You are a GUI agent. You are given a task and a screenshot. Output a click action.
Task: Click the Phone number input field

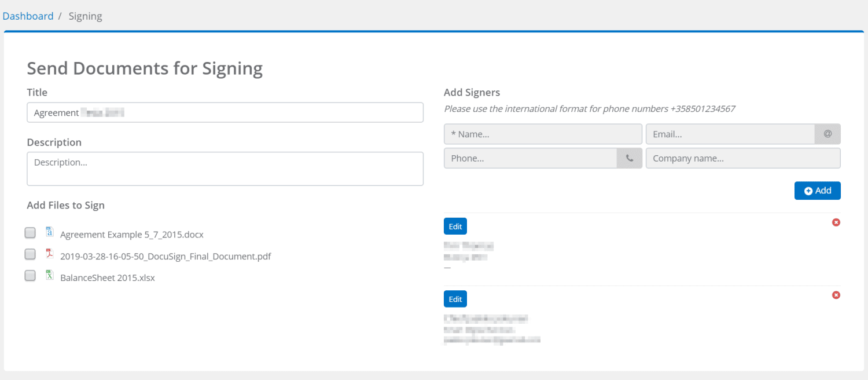tap(530, 158)
